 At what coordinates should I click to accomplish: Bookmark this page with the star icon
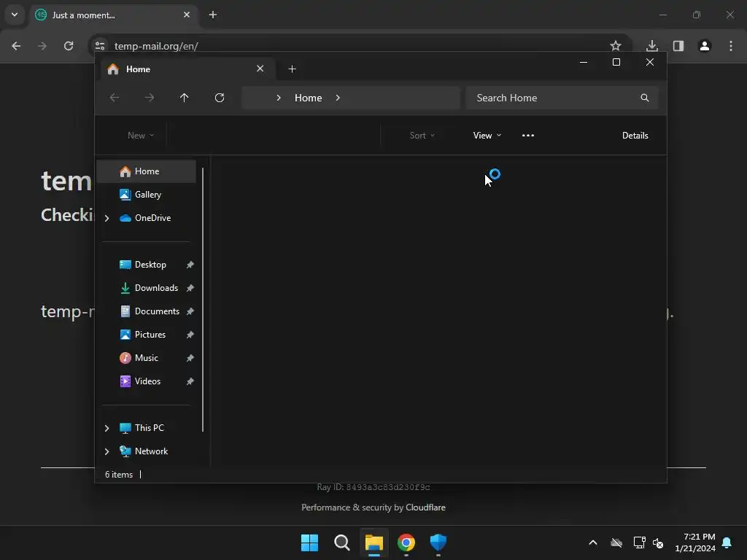coord(616,46)
